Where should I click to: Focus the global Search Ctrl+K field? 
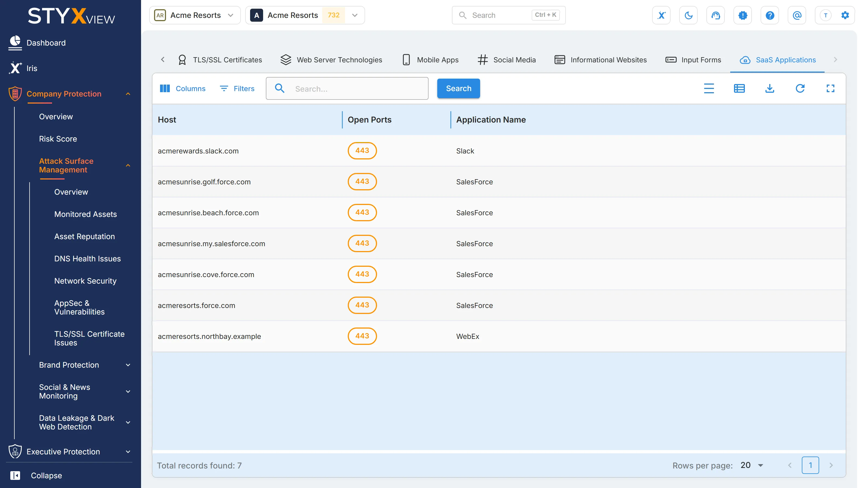pyautogui.click(x=509, y=15)
